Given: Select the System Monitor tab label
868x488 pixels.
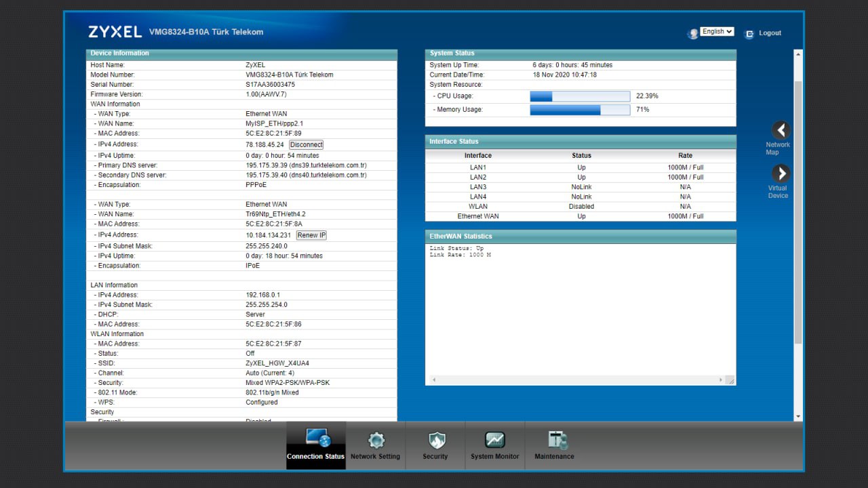Looking at the screenshot, I should click(x=495, y=457).
